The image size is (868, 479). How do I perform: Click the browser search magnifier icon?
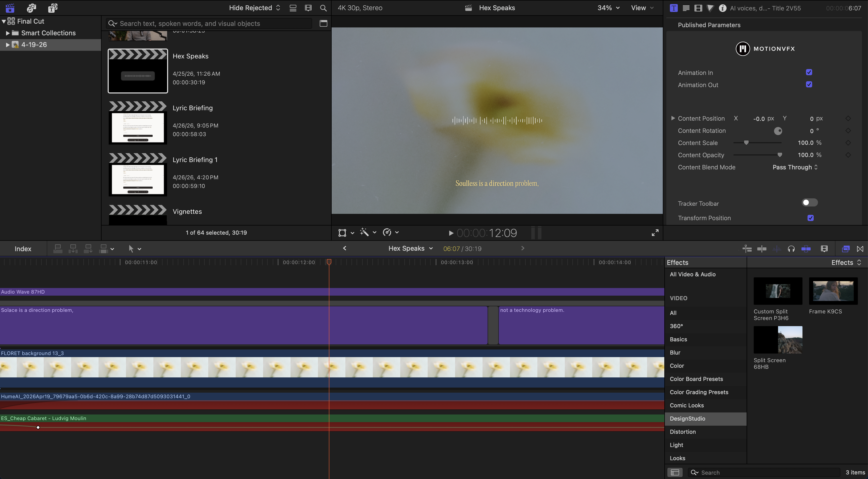(323, 8)
